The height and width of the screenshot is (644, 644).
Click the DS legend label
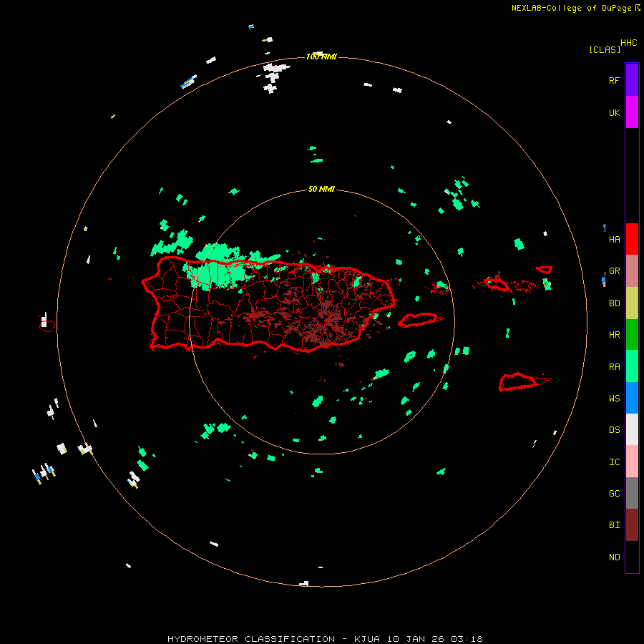click(x=614, y=430)
